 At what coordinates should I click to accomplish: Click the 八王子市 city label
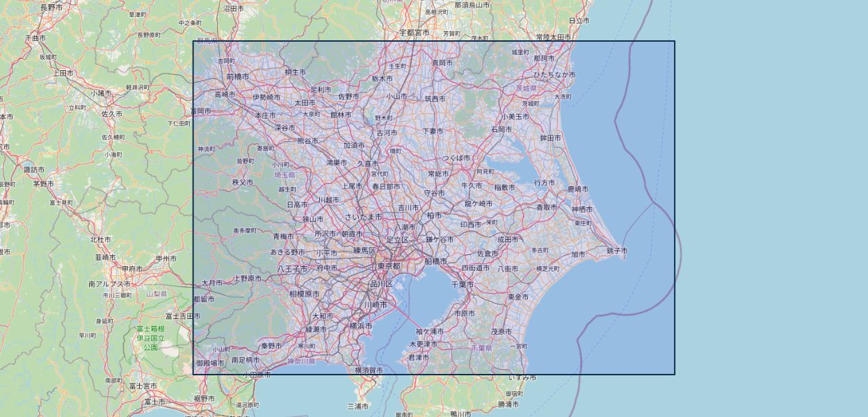click(x=292, y=268)
